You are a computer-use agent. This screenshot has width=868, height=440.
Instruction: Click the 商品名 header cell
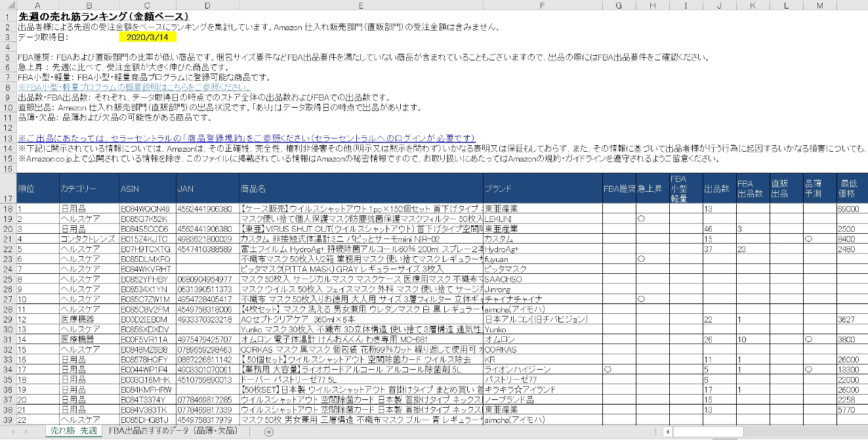pos(361,188)
